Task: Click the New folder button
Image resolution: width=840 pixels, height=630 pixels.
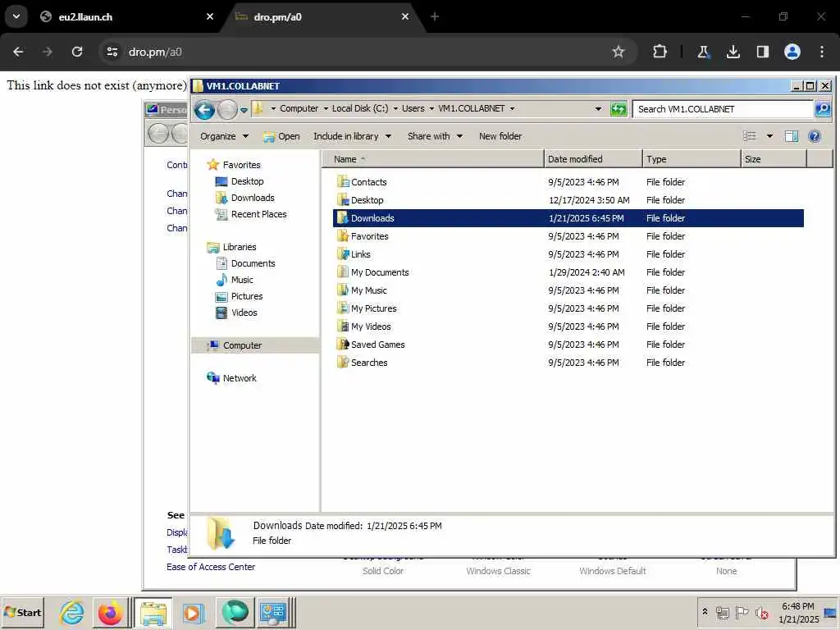Action: (500, 136)
